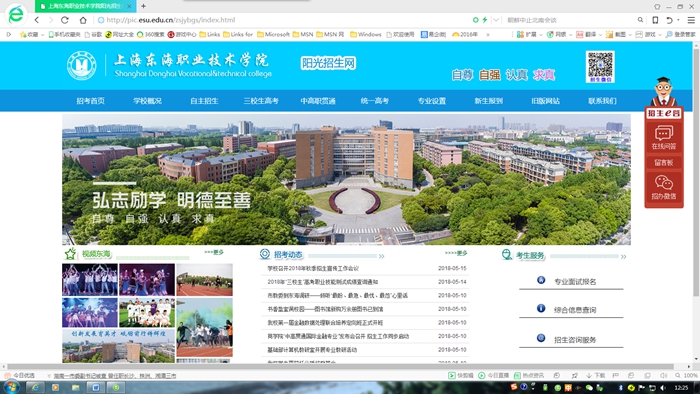The image size is (700, 394).
Task: Open the 联系我们 nav menu item
Action: pos(602,101)
